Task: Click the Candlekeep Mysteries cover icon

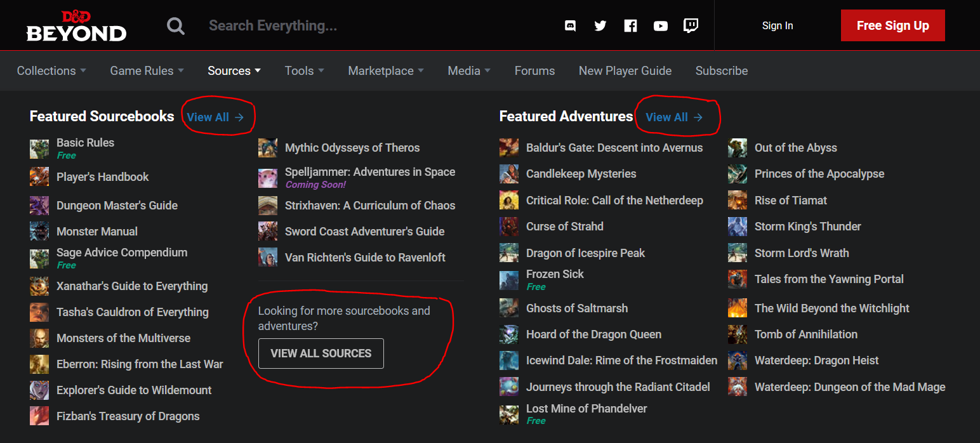Action: [x=509, y=174]
